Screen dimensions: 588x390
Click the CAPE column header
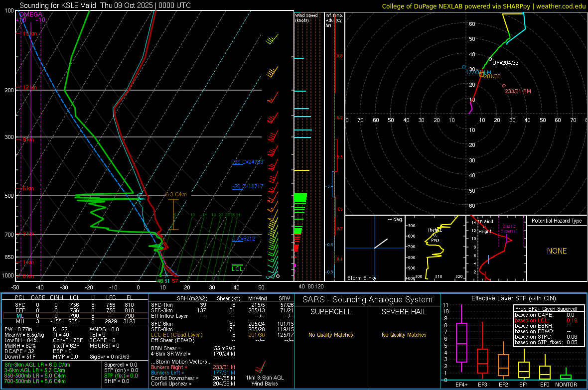click(38, 297)
